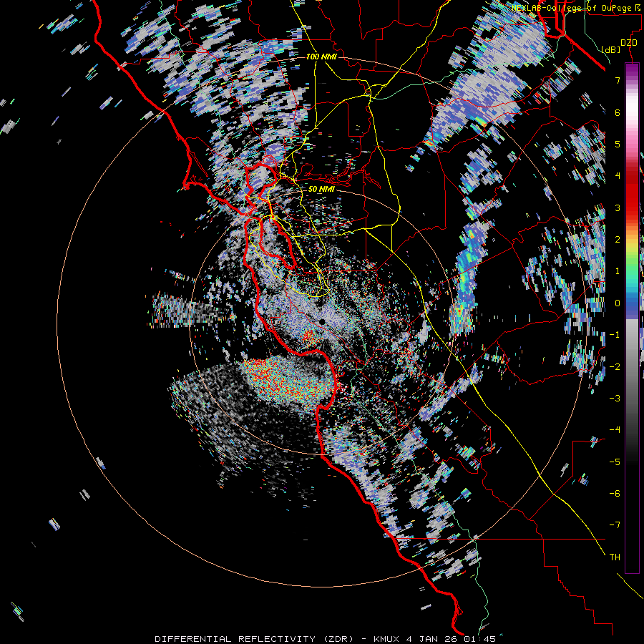Viewport: 644px width, 644px height.
Task: Click the "0" value on color scale
Action: (618, 303)
